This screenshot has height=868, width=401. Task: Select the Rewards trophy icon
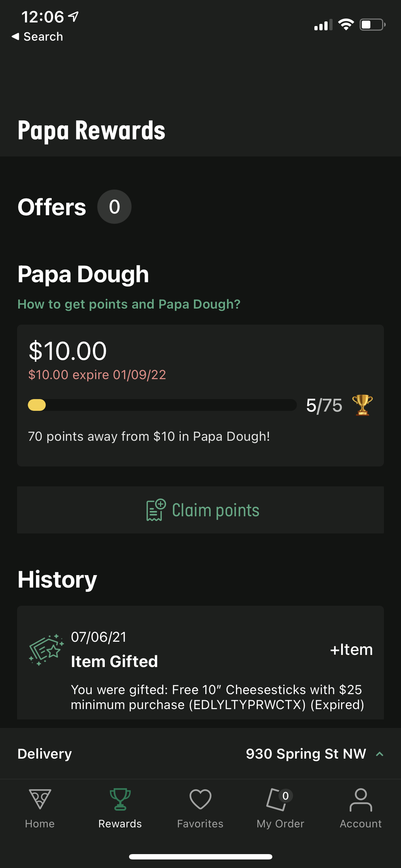pyautogui.click(x=120, y=799)
